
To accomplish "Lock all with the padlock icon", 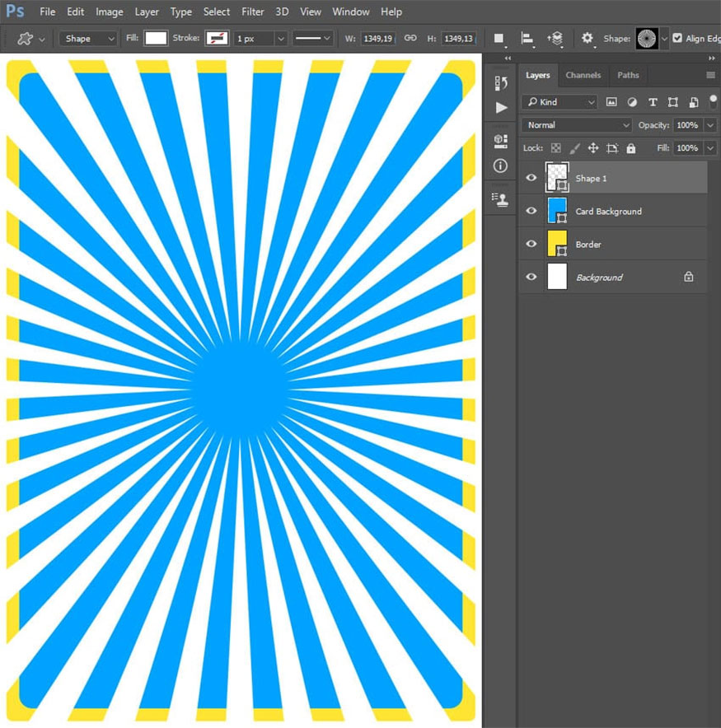I will [x=630, y=148].
